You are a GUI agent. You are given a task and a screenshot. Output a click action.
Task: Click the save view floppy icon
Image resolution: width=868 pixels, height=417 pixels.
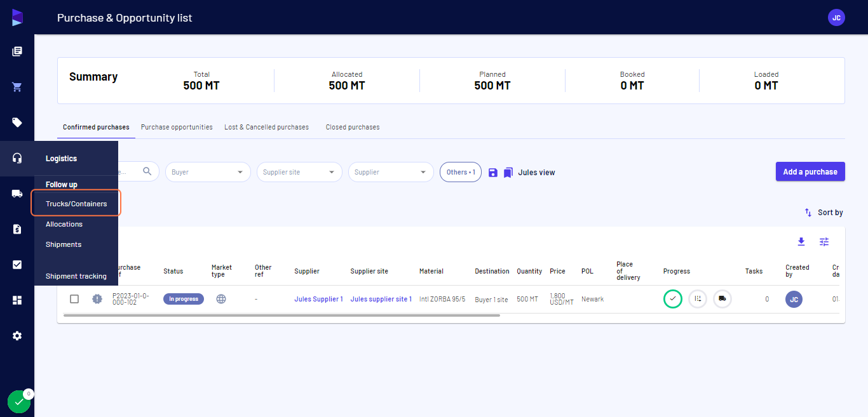(x=492, y=172)
